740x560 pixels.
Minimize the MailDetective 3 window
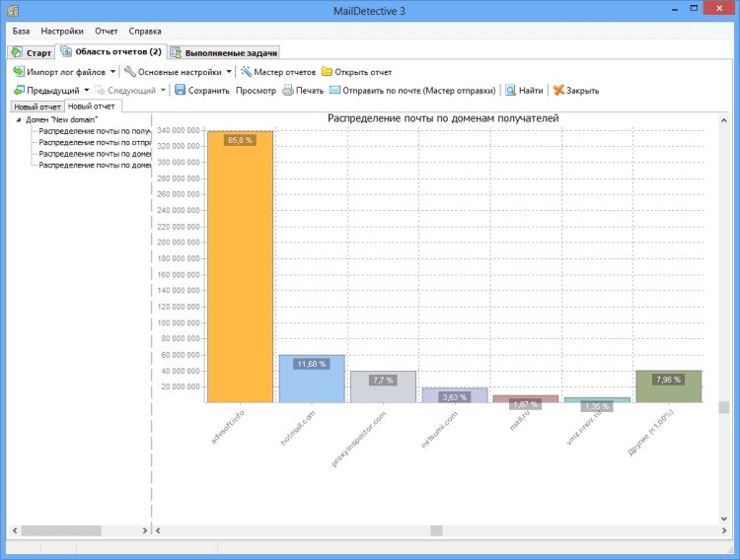click(675, 9)
